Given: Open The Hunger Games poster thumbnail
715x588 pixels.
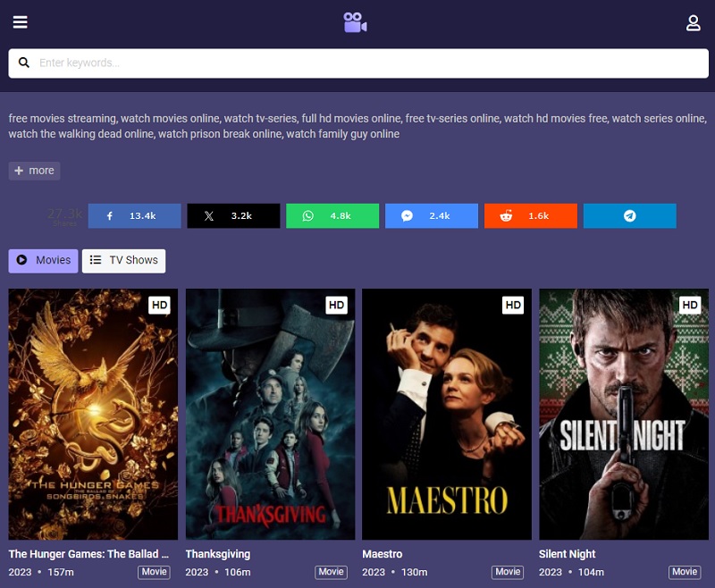Looking at the screenshot, I should pos(93,415).
